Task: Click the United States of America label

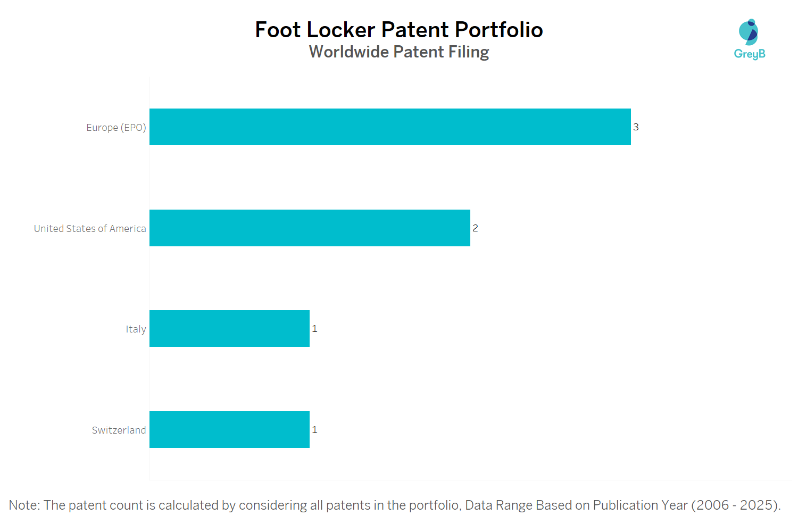Action: tap(90, 229)
